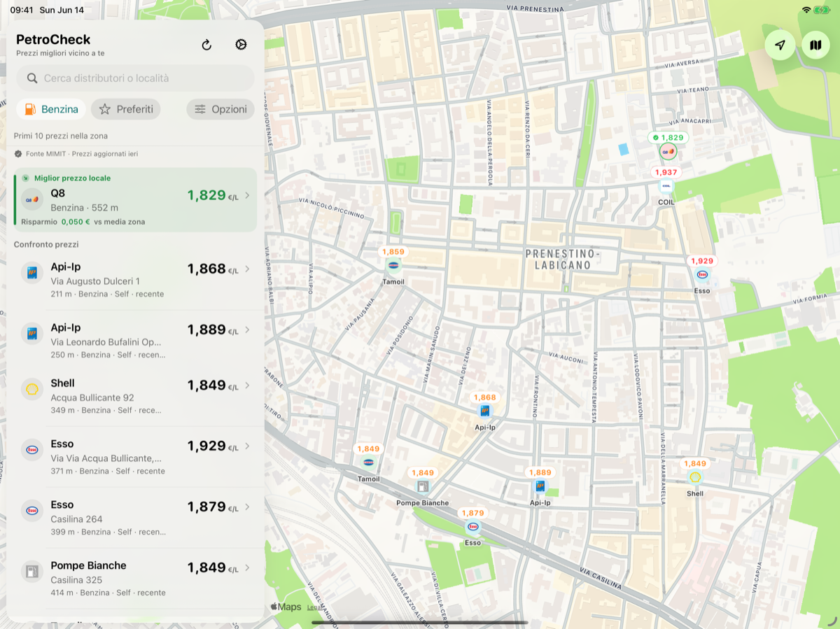Tap Esso map pin priced 1,929
Viewport: 840px width, 629px height.
coord(702,274)
